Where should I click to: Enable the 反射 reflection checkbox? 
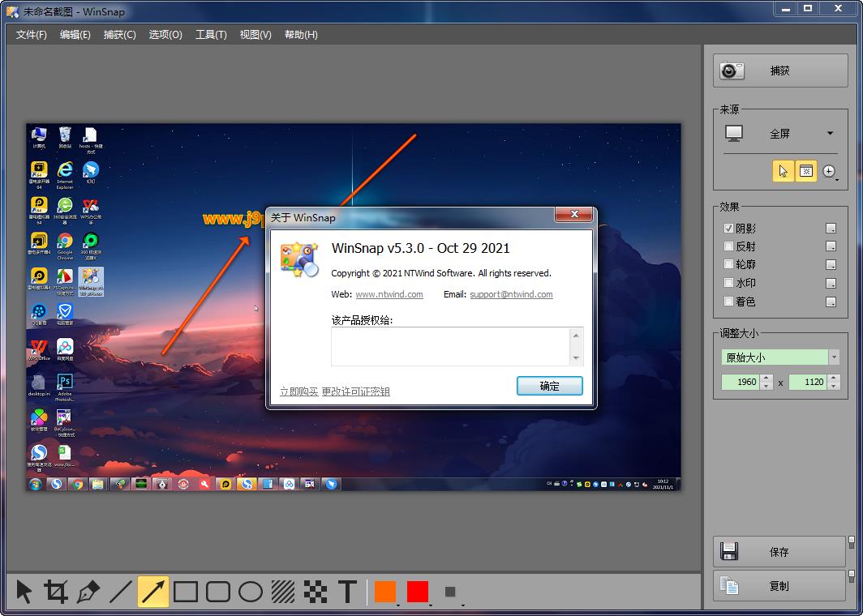tap(728, 246)
